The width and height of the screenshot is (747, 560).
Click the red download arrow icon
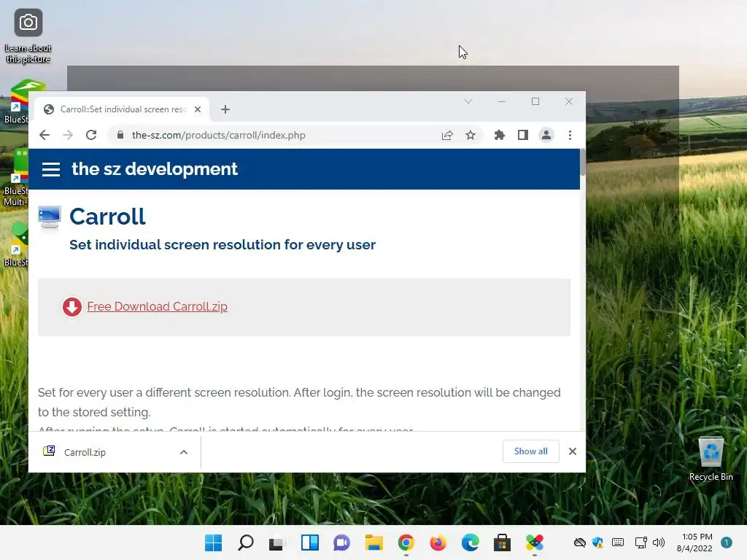(72, 307)
